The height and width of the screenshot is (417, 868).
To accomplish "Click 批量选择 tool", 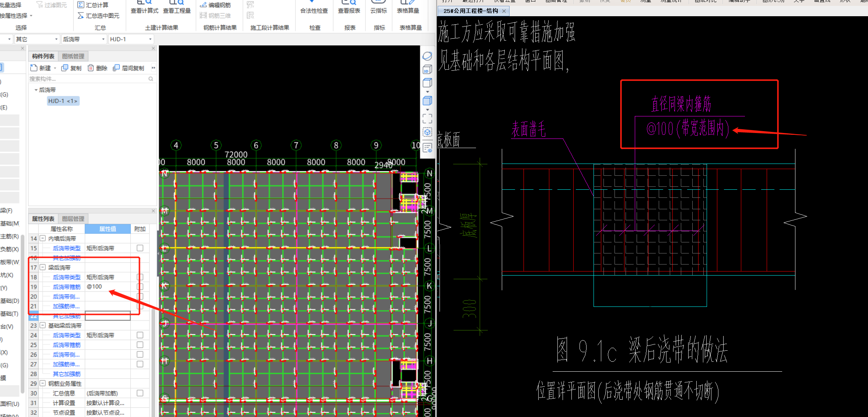I will coord(10,5).
